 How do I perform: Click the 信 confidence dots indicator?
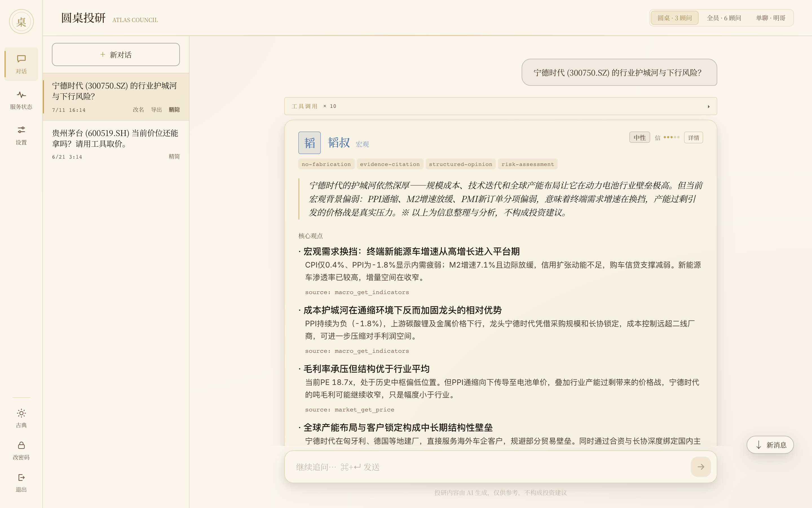(667, 137)
